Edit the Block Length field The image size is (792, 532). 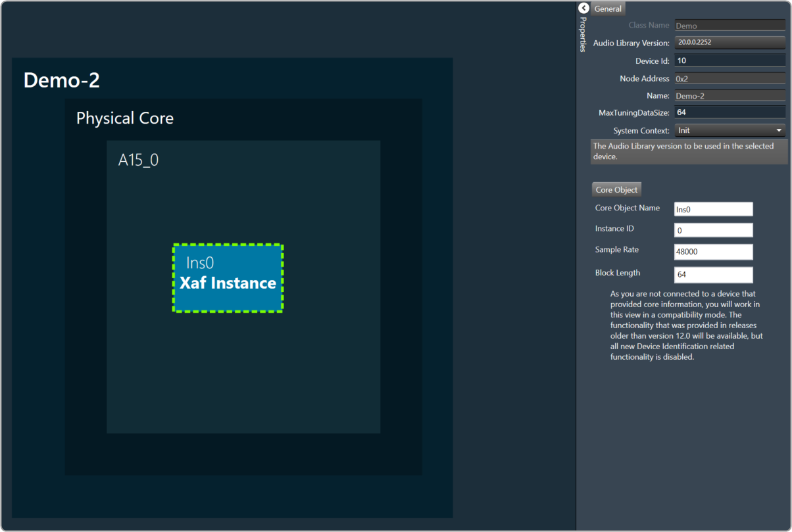point(714,275)
